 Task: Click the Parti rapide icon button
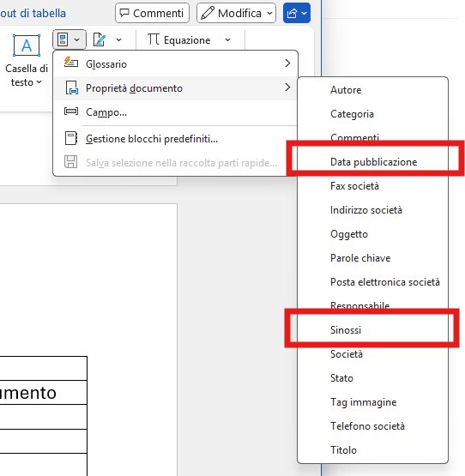point(69,39)
